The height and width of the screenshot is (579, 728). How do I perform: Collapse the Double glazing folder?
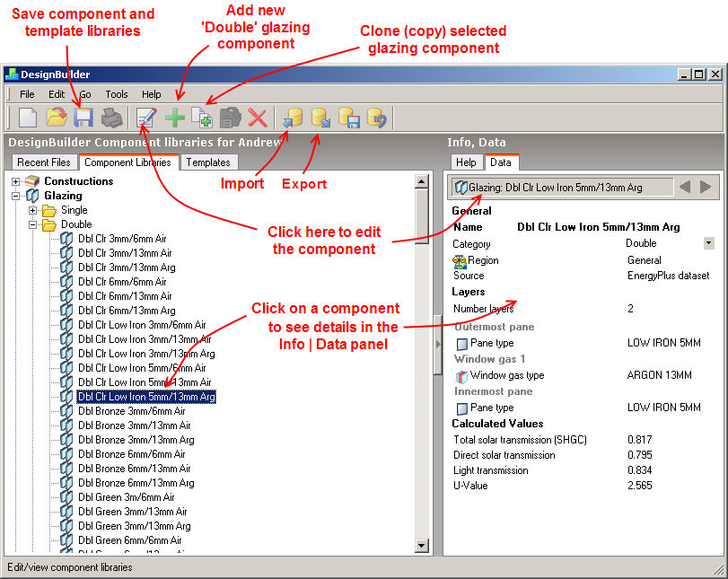pyautogui.click(x=33, y=224)
